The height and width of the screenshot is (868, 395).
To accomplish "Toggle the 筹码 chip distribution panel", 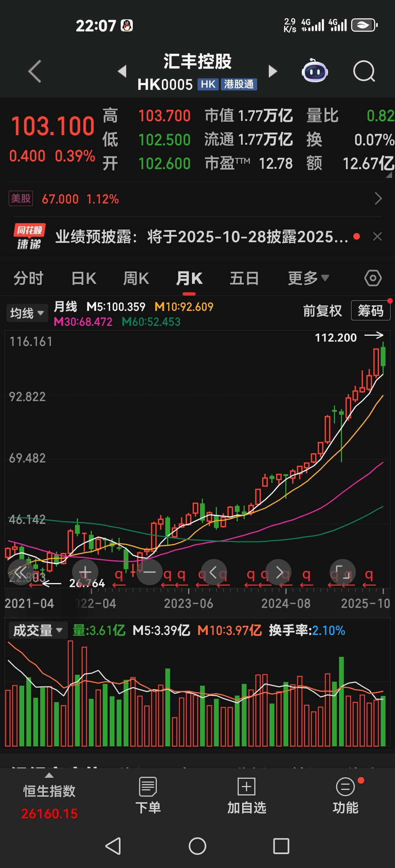I will [370, 311].
